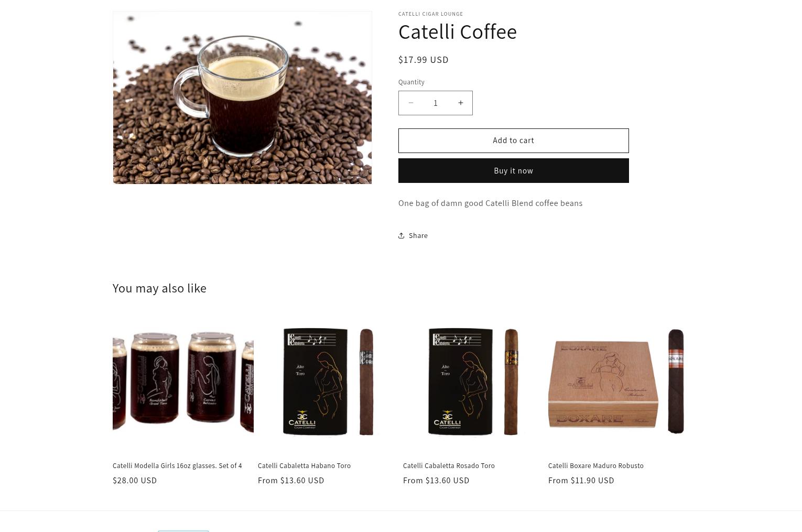802x532 pixels.
Task: Click the You may also like heading
Action: (x=159, y=288)
